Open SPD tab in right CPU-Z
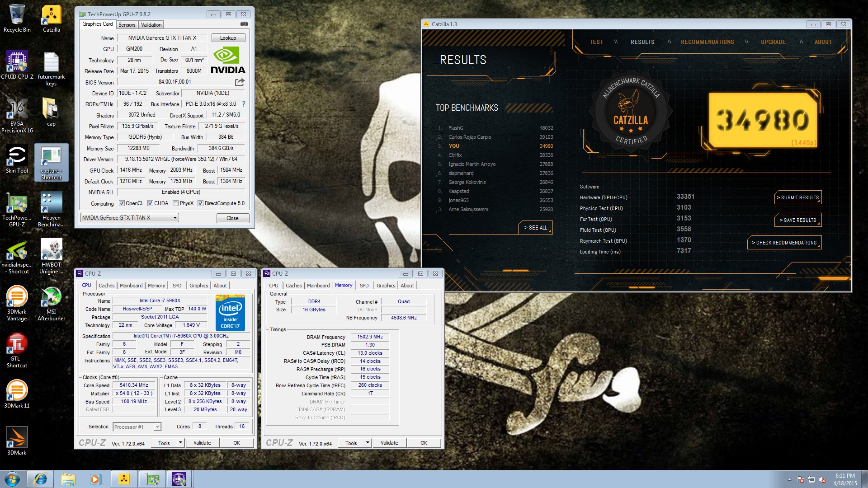The width and height of the screenshot is (868, 488). click(x=364, y=286)
